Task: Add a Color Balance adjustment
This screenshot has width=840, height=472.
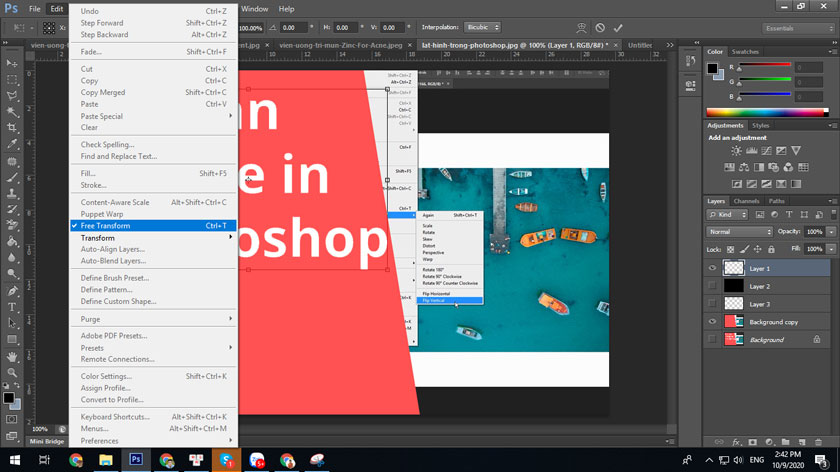Action: pyautogui.click(x=744, y=167)
